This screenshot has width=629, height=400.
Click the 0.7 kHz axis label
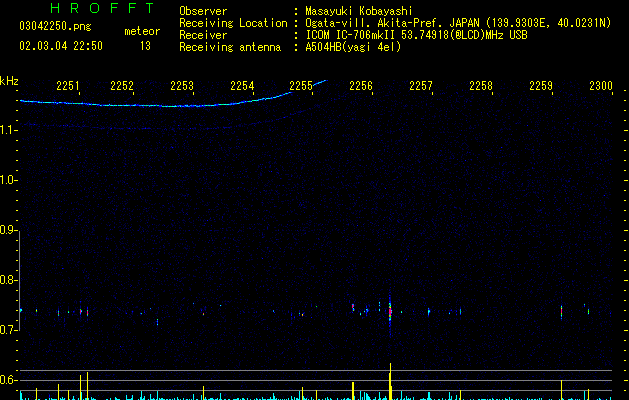pos(8,330)
